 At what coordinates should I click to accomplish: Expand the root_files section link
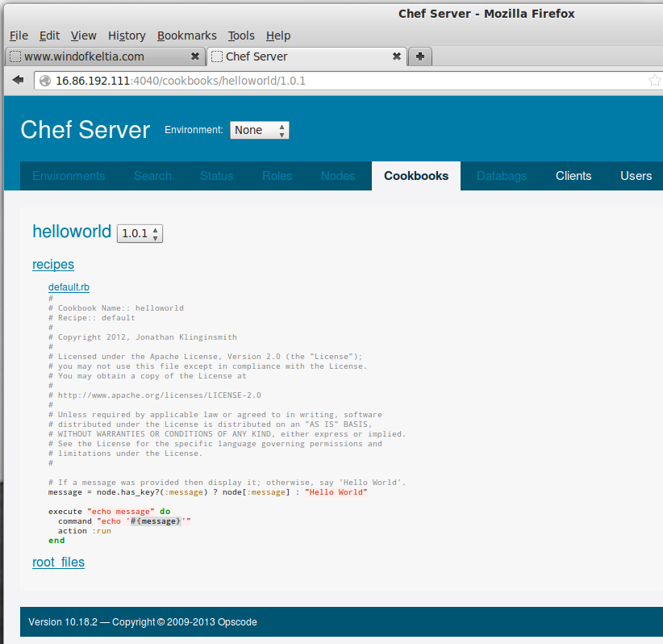(x=58, y=562)
